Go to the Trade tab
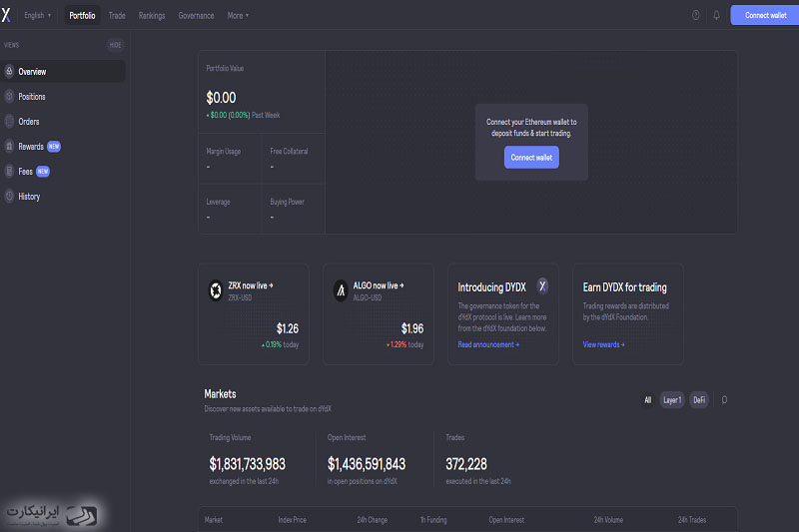This screenshot has width=799, height=532. 117,15
